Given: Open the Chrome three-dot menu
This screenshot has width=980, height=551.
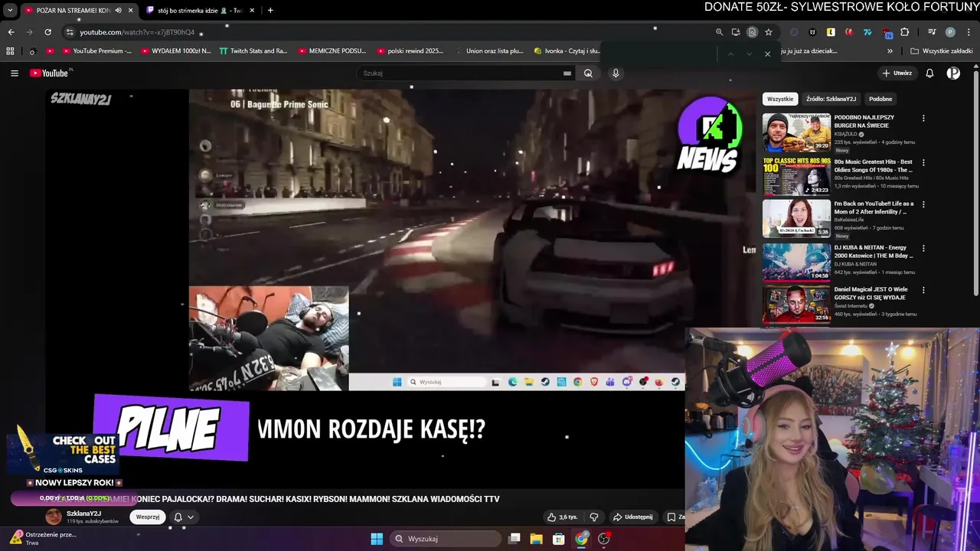Looking at the screenshot, I should [x=968, y=32].
